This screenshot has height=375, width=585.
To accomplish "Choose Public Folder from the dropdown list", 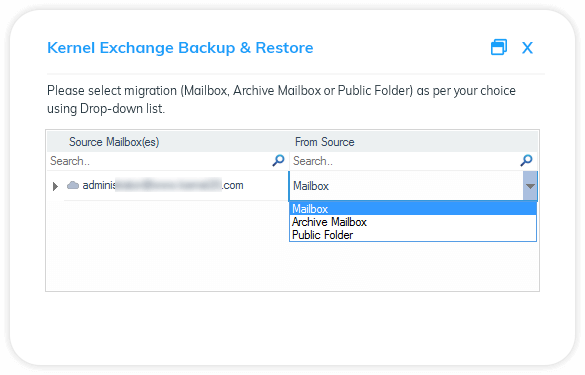I will click(413, 235).
